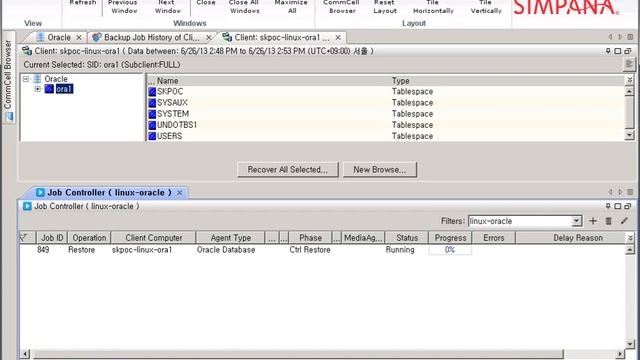Click Maximize All in the toolbar
This screenshot has width=640, height=360.
291,7
